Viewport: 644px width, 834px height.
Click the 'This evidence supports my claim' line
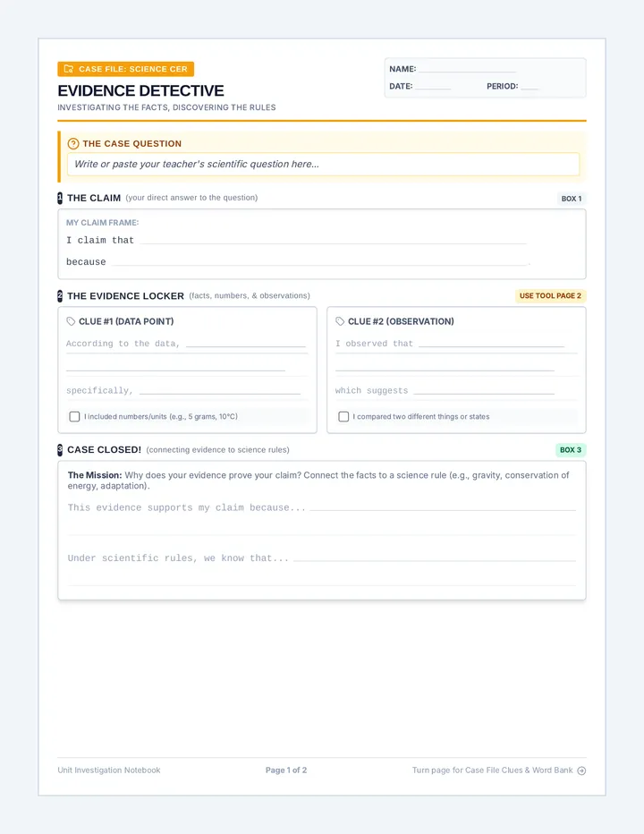point(443,508)
